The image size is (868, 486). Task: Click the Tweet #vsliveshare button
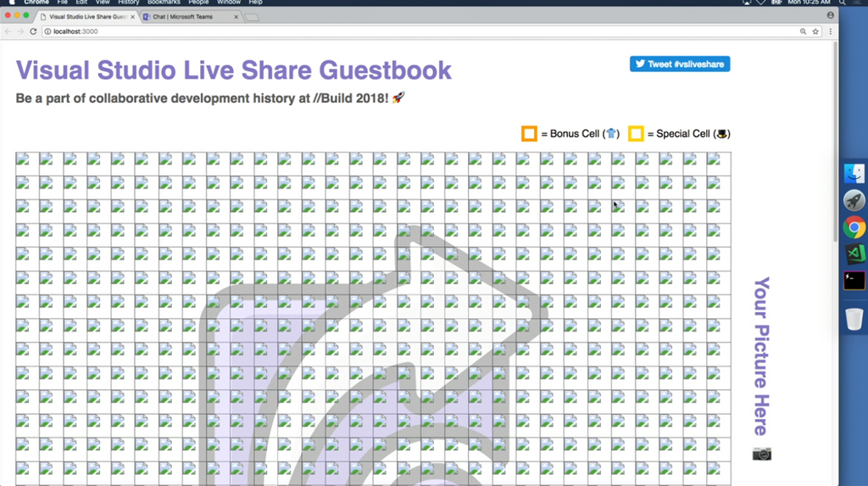point(679,64)
